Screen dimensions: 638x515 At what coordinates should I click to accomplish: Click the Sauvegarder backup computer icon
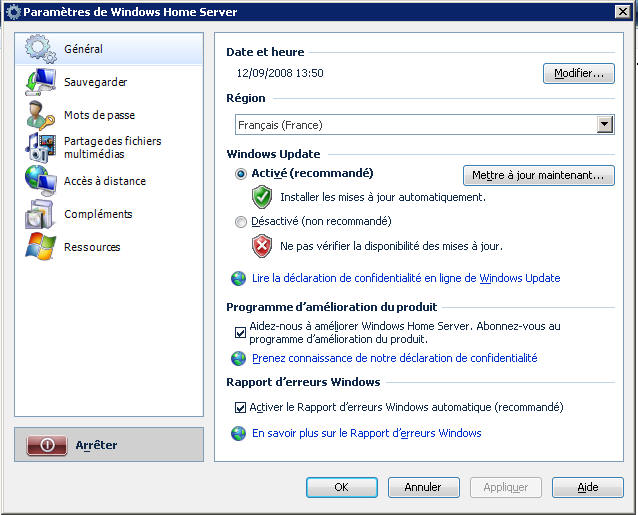tap(41, 82)
